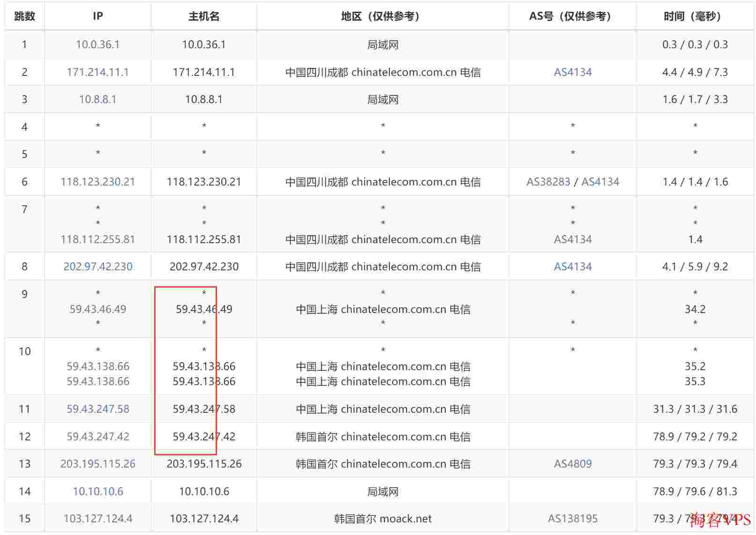756x535 pixels.
Task: Open AS4134 link beside AS38283
Action: point(600,182)
